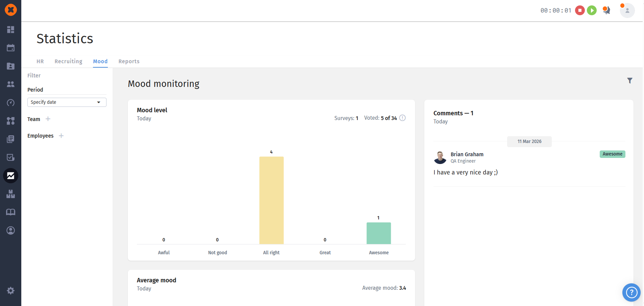The image size is (644, 306).
Task: Add a Team filter with the plus
Action: [x=48, y=119]
